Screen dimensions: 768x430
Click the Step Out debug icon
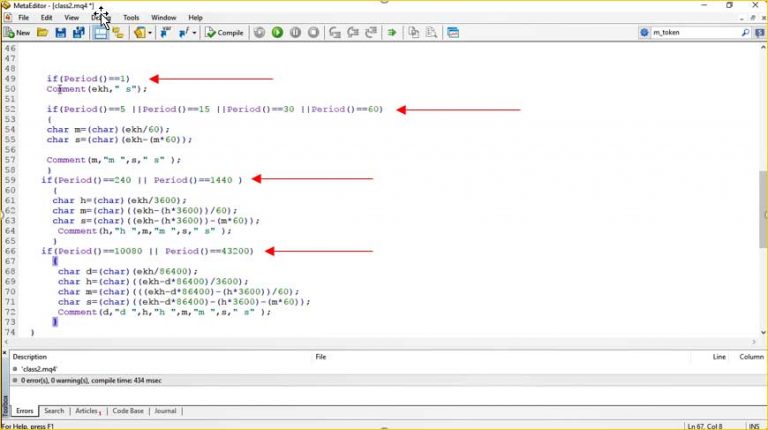click(371, 33)
